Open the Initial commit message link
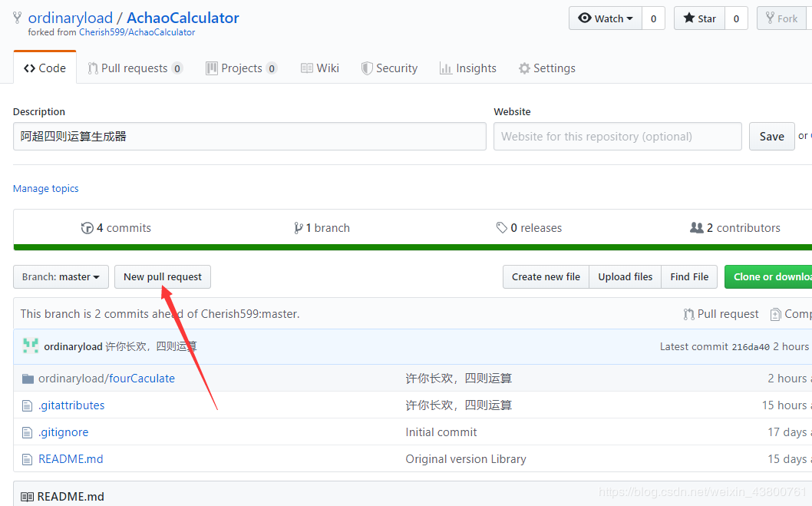Screen dimensions: 812x506 point(441,432)
